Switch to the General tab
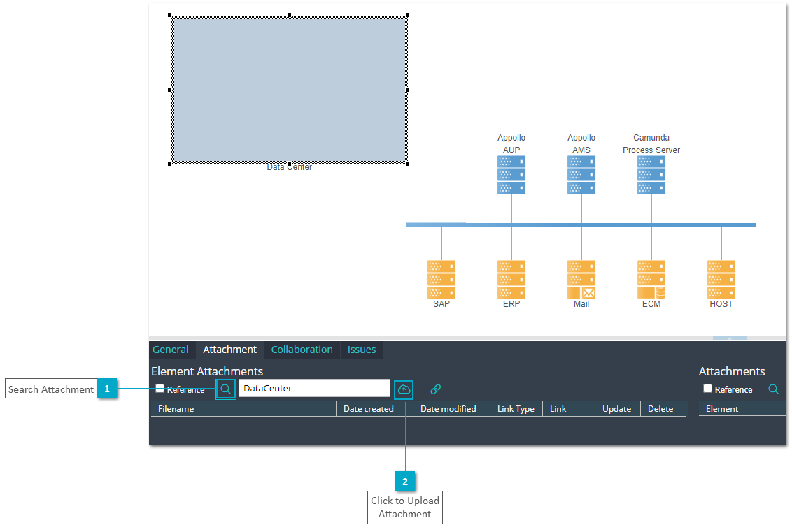792x532 pixels. tap(170, 350)
